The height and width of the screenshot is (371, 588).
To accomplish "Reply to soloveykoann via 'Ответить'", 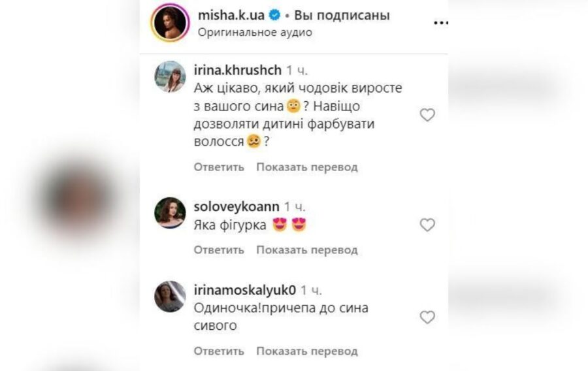I will [219, 250].
